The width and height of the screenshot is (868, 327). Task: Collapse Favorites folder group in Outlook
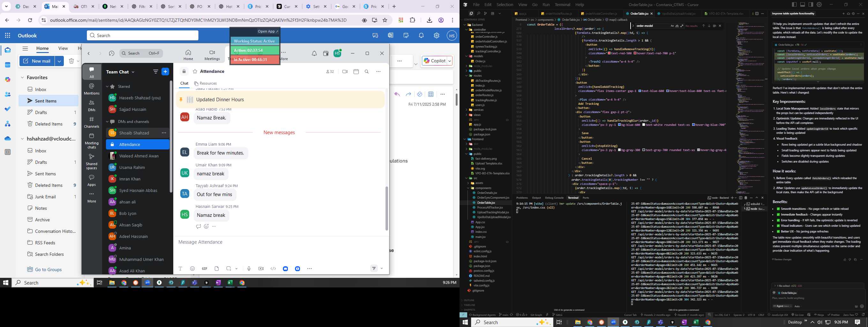click(x=22, y=78)
